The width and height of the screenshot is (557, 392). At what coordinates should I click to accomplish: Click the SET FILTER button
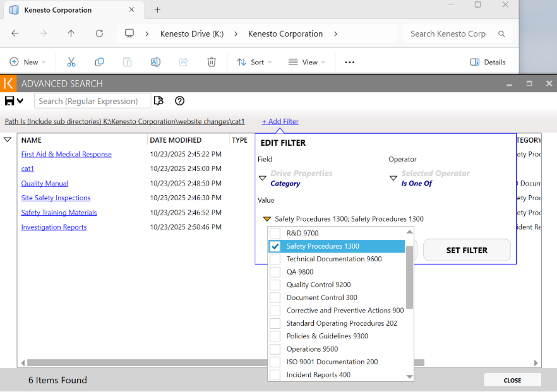point(467,250)
